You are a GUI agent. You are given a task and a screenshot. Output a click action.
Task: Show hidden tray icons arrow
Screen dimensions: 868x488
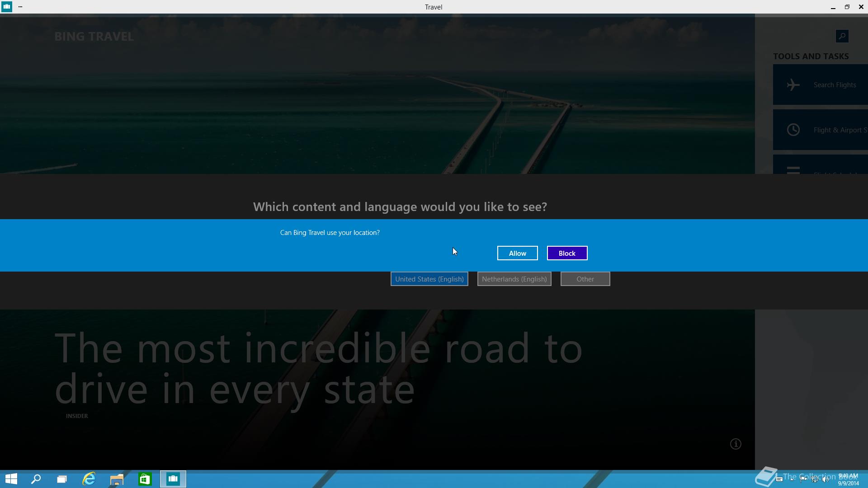[x=792, y=479]
